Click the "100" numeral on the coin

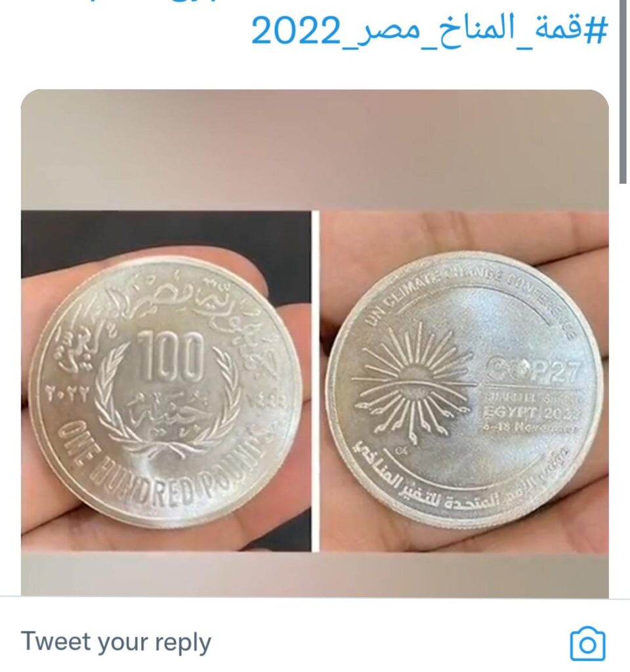(171, 356)
